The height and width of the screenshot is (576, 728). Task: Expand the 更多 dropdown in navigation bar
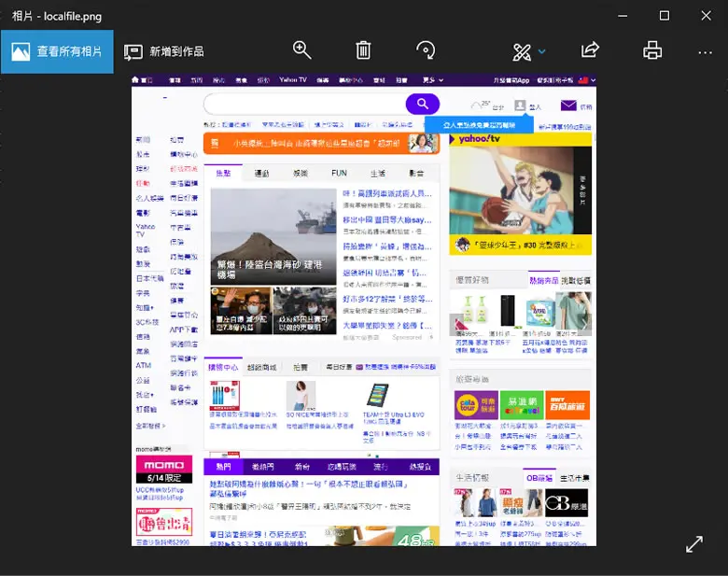pos(433,80)
